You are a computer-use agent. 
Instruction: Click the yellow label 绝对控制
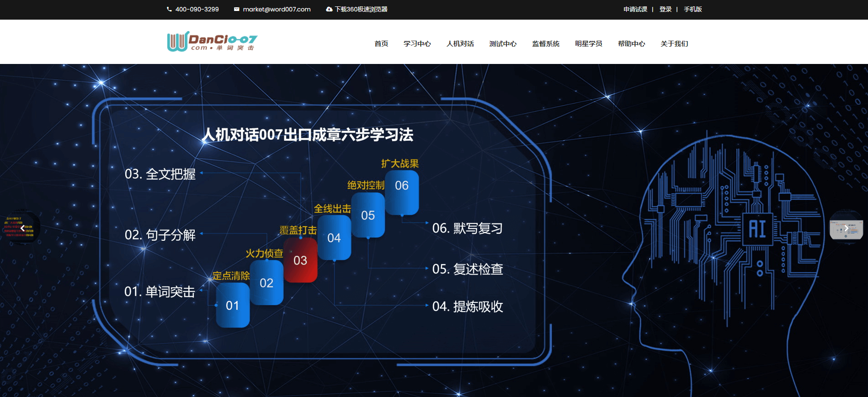click(366, 185)
